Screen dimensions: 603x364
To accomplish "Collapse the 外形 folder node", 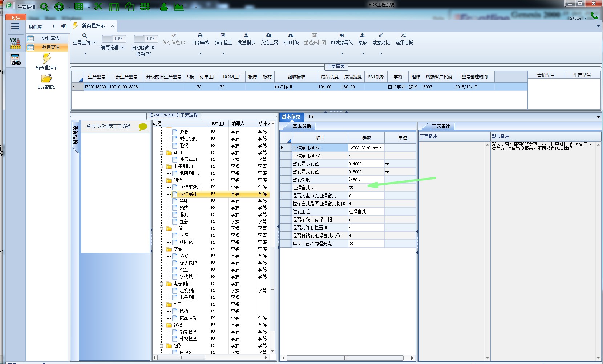I will tap(162, 304).
